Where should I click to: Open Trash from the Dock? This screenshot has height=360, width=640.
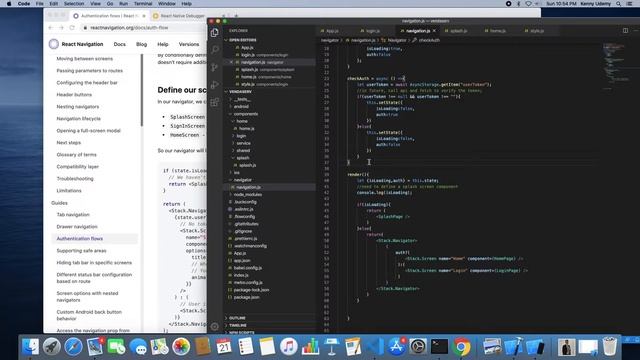click(609, 347)
